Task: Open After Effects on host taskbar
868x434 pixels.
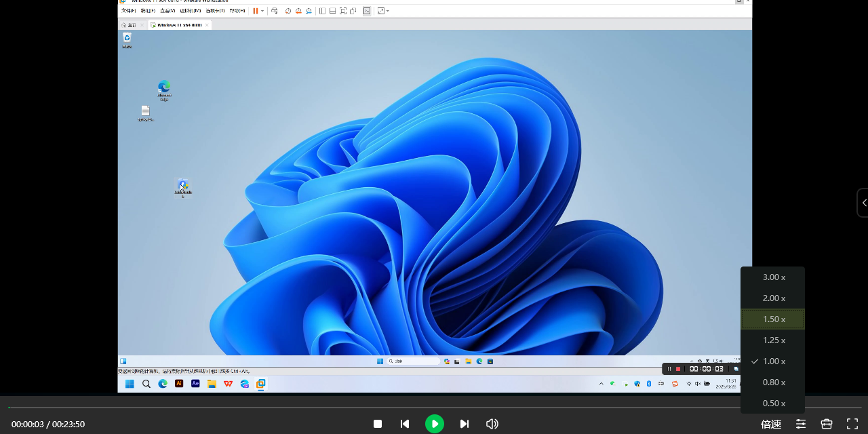Action: pos(195,384)
